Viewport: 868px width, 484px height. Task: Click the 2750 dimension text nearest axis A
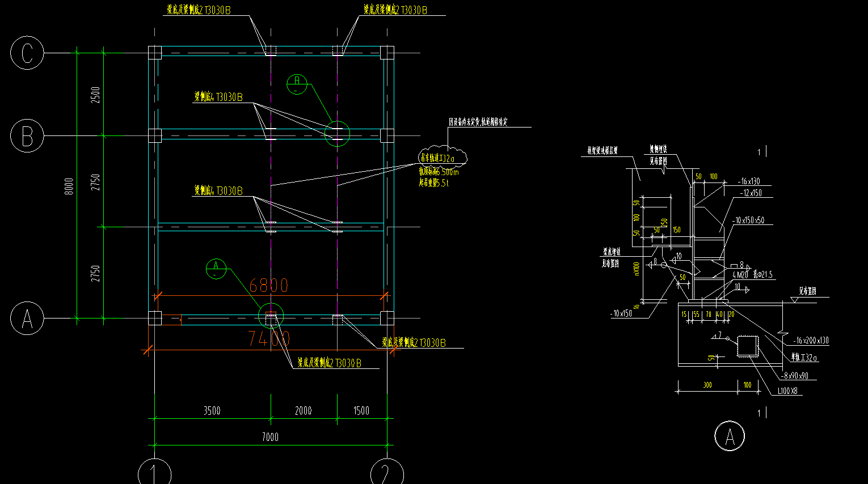(95, 273)
